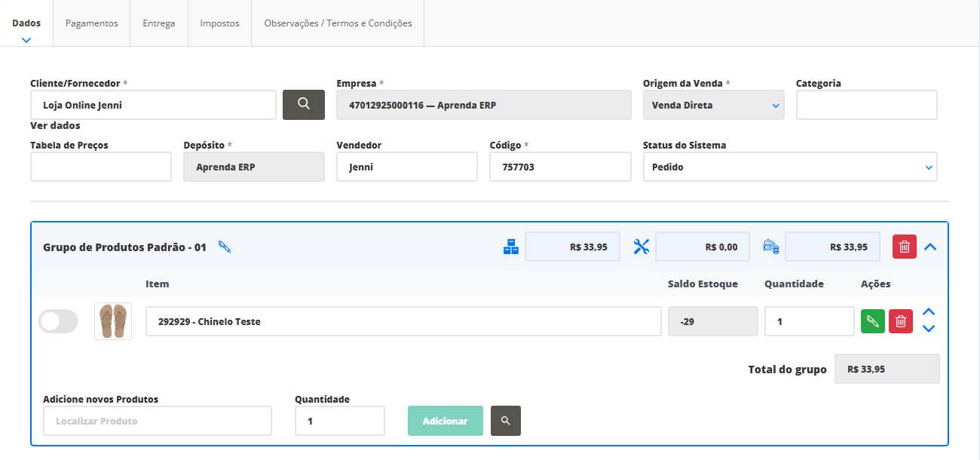Viewport: 980px width, 460px height.
Task: Click the Adicionar button
Action: (445, 421)
